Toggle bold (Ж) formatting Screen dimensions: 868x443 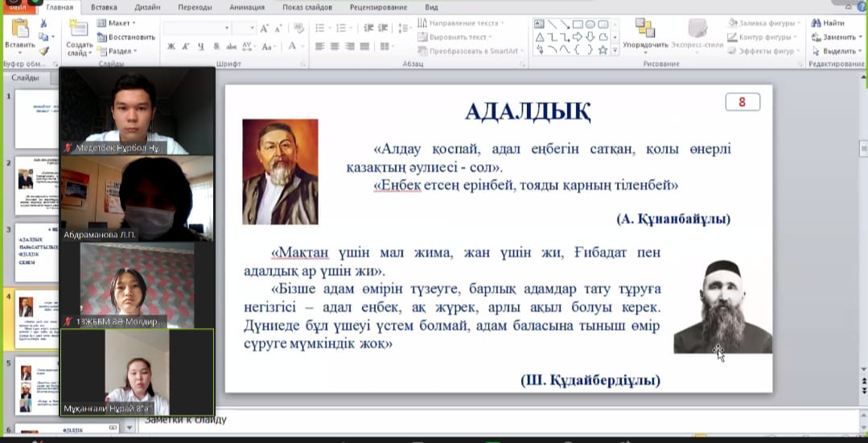[171, 47]
